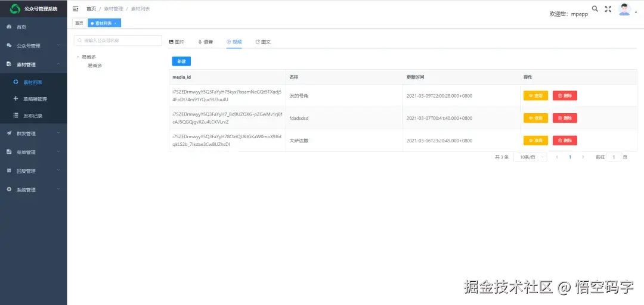Click 删除 for the 大萨达撒 row
This screenshot has height=305, width=644.
tap(565, 141)
